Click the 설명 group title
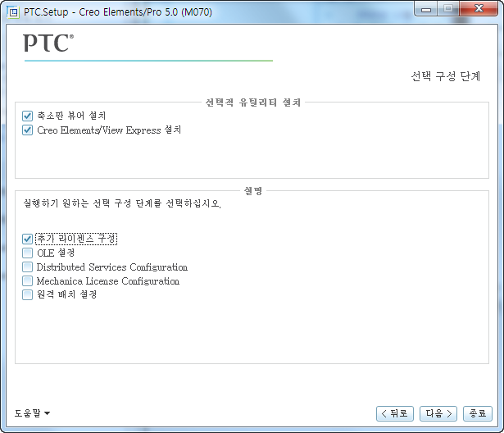Image resolution: width=504 pixels, height=433 pixels. [x=253, y=191]
